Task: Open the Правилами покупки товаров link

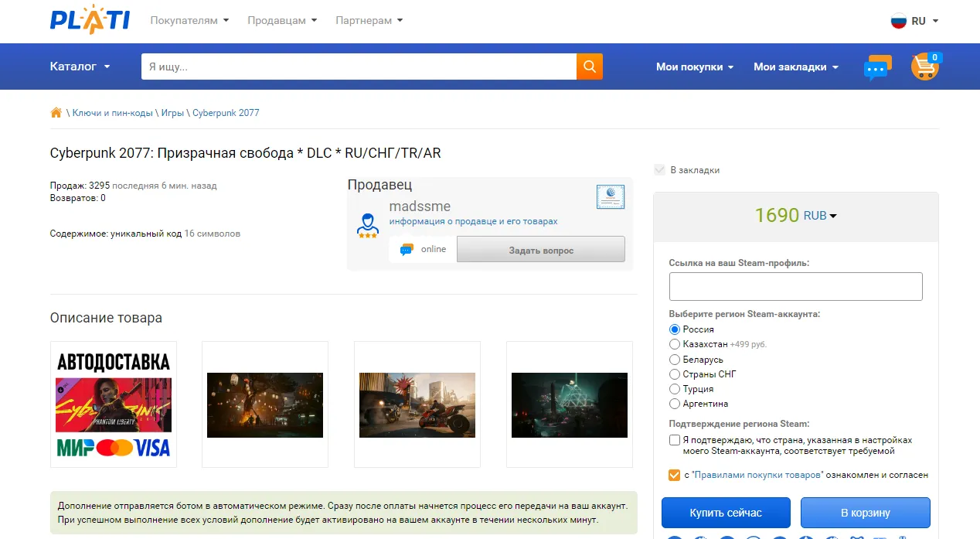Action: tap(757, 475)
